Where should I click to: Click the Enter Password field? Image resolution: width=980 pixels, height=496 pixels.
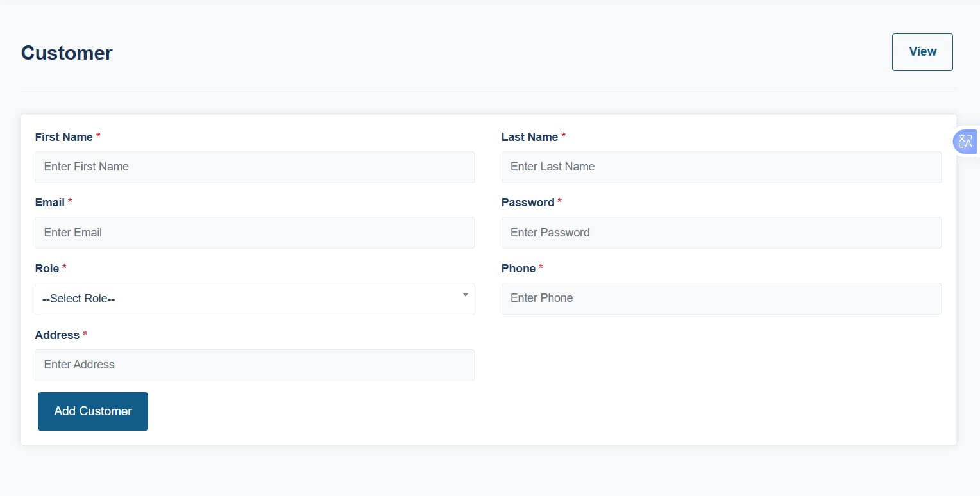722,233
